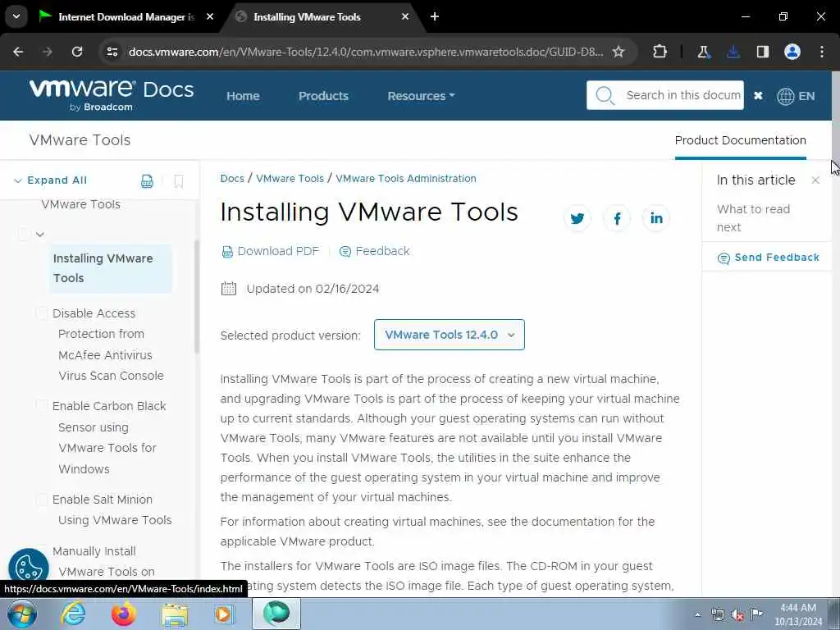Launch Internet Explorer from the taskbar
The height and width of the screenshot is (630, 840).
coord(72,614)
